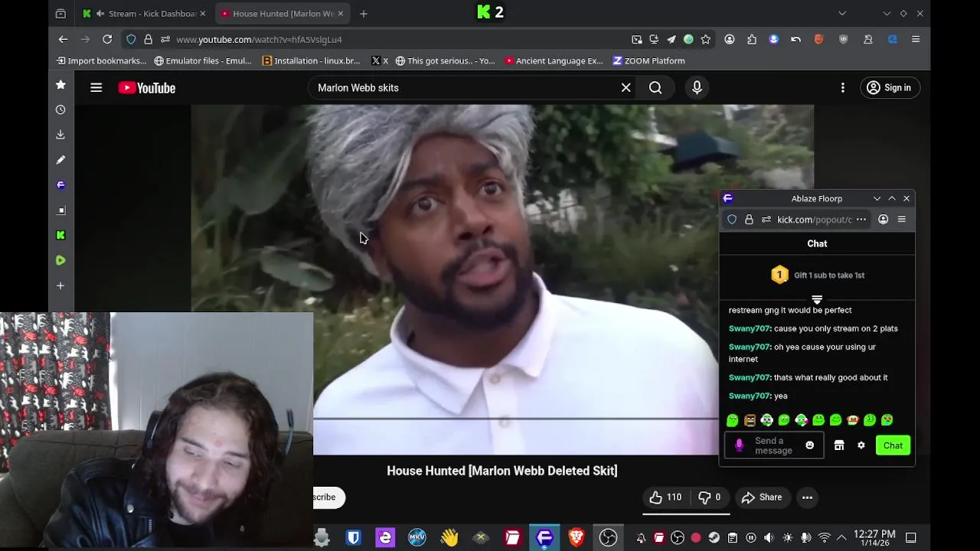Open emoji picker in chat input
980x551 pixels.
(x=809, y=445)
